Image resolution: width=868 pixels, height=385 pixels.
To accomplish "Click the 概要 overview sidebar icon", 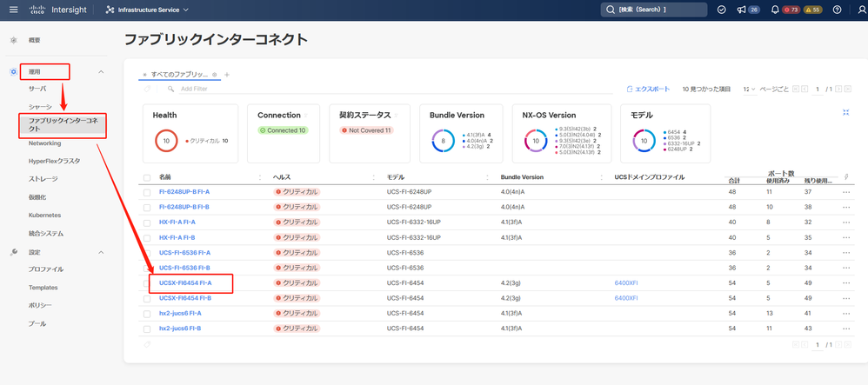I will pos(14,40).
